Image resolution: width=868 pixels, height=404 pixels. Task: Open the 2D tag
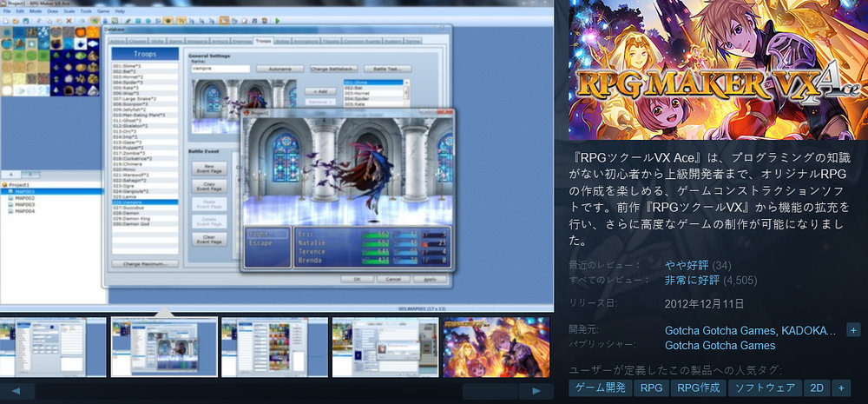point(817,388)
